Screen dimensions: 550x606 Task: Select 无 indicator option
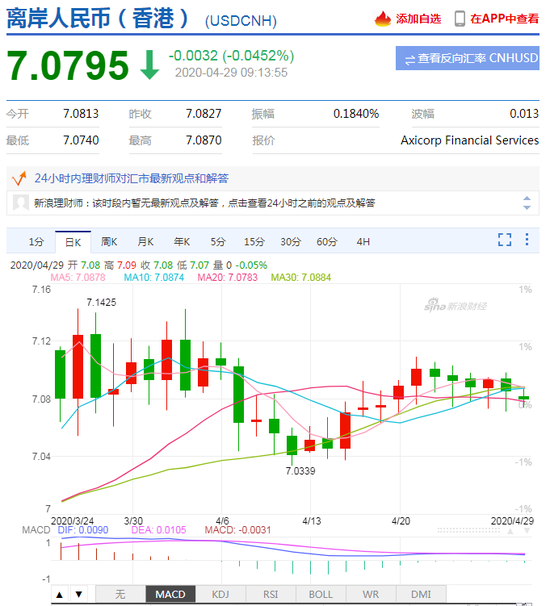pos(120,594)
